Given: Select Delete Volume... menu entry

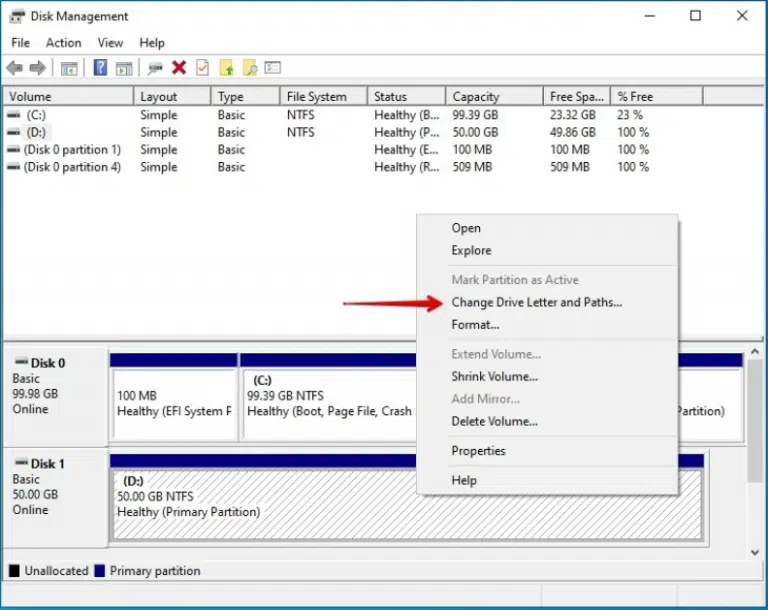Looking at the screenshot, I should (x=494, y=421).
